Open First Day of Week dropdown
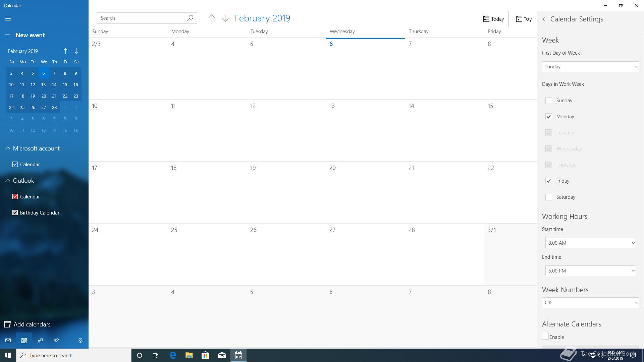Viewport: 644px width, 362px height. [590, 67]
